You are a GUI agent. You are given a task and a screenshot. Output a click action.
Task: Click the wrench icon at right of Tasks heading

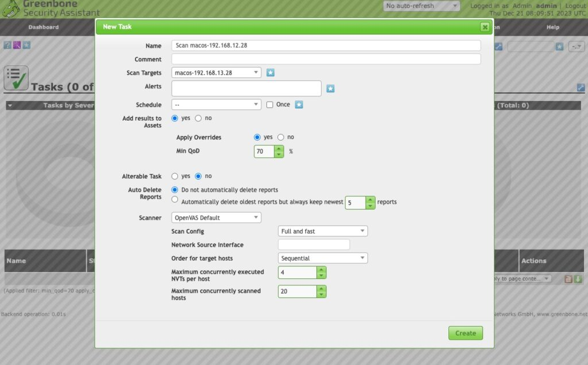coord(581,87)
